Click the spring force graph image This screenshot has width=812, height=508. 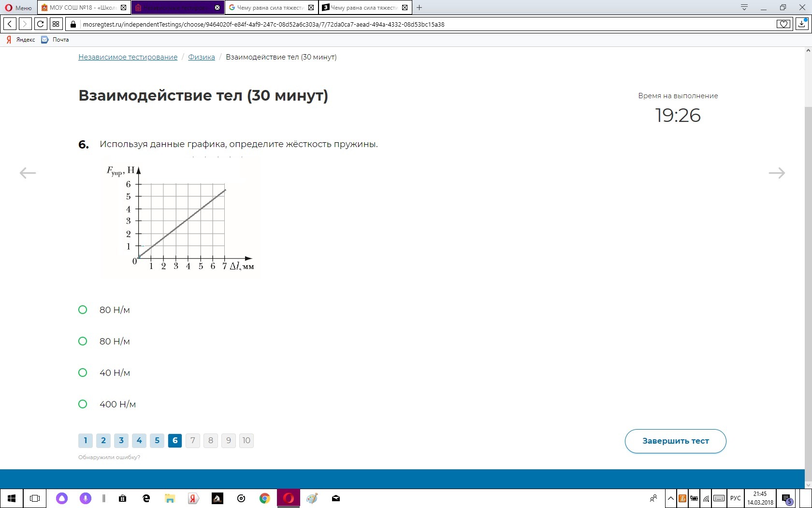pyautogui.click(x=180, y=217)
